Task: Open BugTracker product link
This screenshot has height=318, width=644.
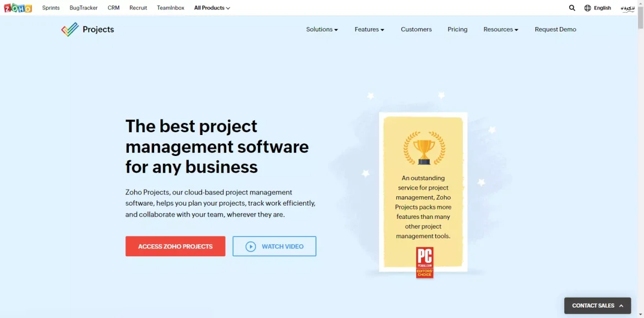Action: point(83,8)
